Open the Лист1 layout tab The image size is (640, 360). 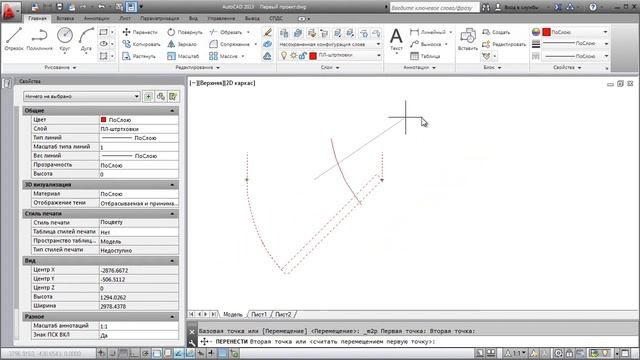[259, 314]
